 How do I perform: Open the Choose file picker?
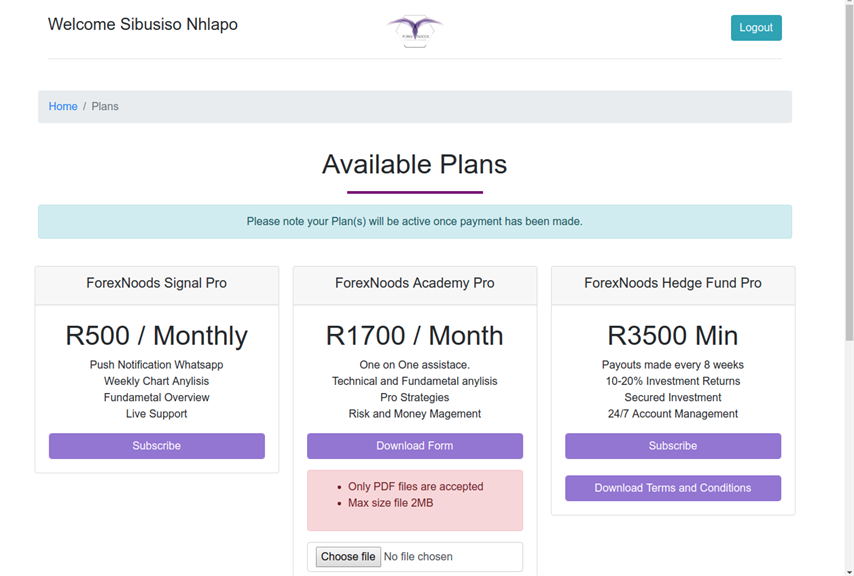(x=348, y=556)
